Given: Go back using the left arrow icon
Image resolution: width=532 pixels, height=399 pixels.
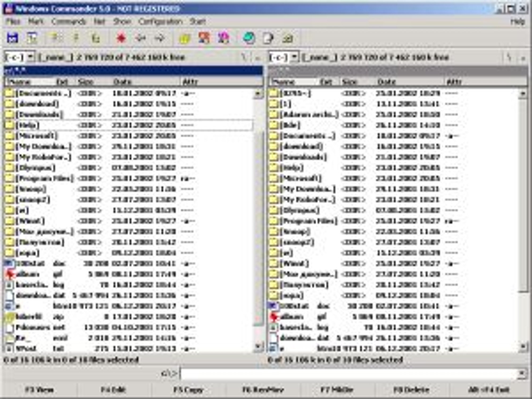Looking at the screenshot, I should pos(140,38).
